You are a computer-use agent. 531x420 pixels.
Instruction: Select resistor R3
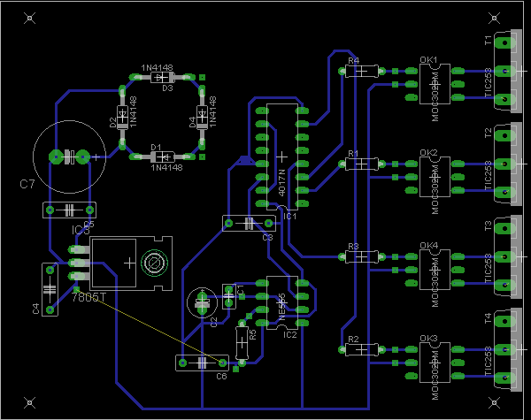(362, 257)
